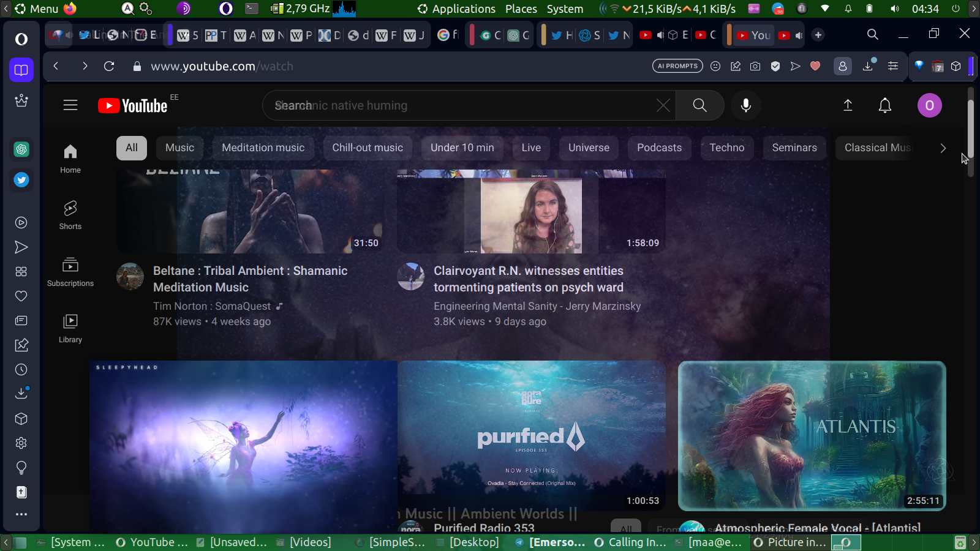The width and height of the screenshot is (980, 551).
Task: Open the shield privacy protection icon
Action: 775,66
